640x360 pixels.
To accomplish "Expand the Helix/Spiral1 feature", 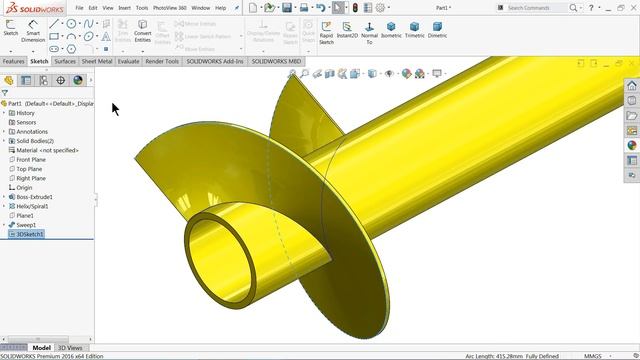I will (4, 206).
